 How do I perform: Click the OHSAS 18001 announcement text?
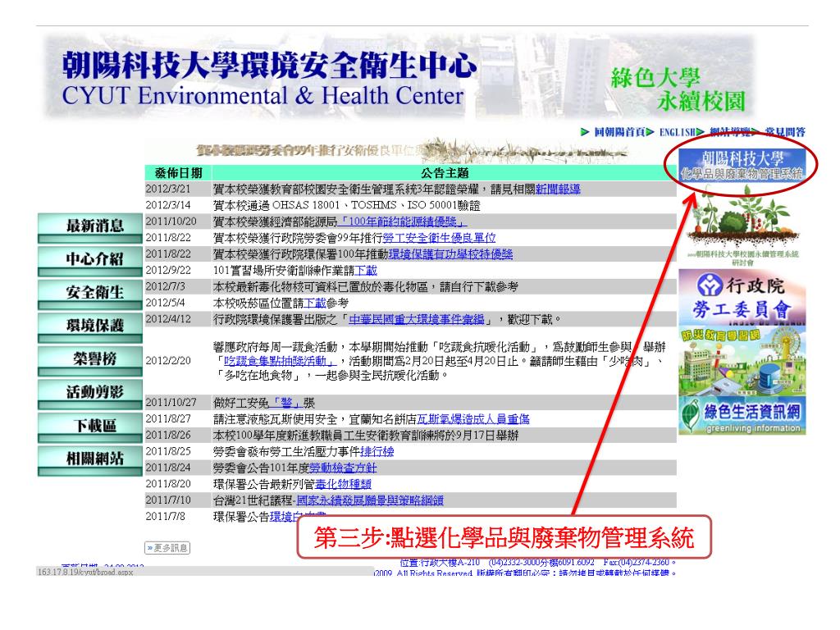coord(346,205)
